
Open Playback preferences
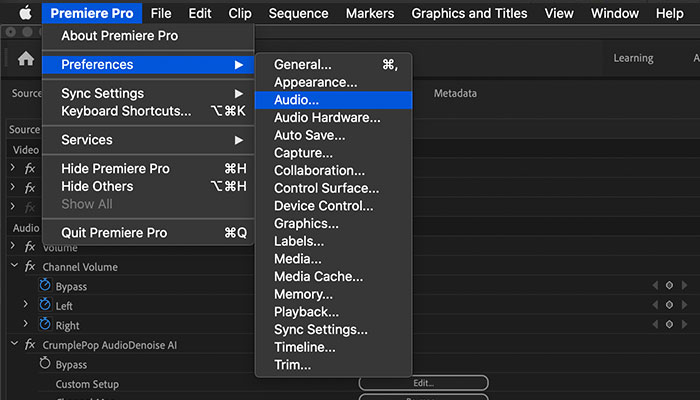click(x=333, y=312)
